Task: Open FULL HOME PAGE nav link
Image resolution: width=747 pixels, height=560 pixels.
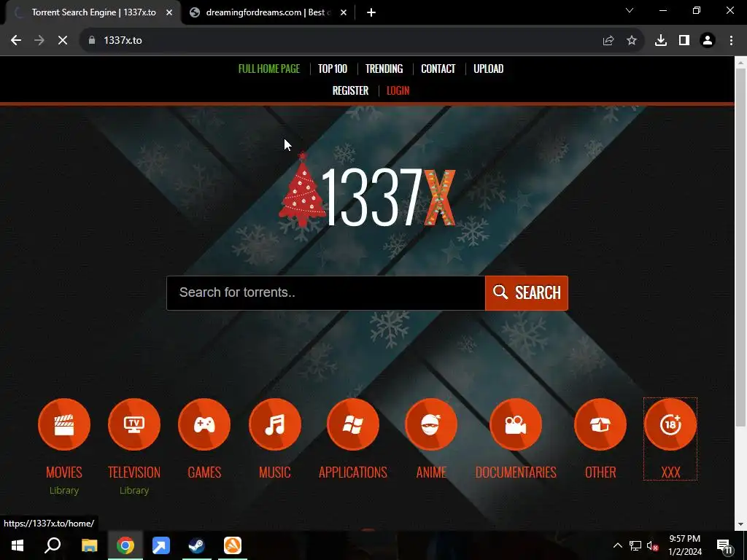Action: [269, 69]
